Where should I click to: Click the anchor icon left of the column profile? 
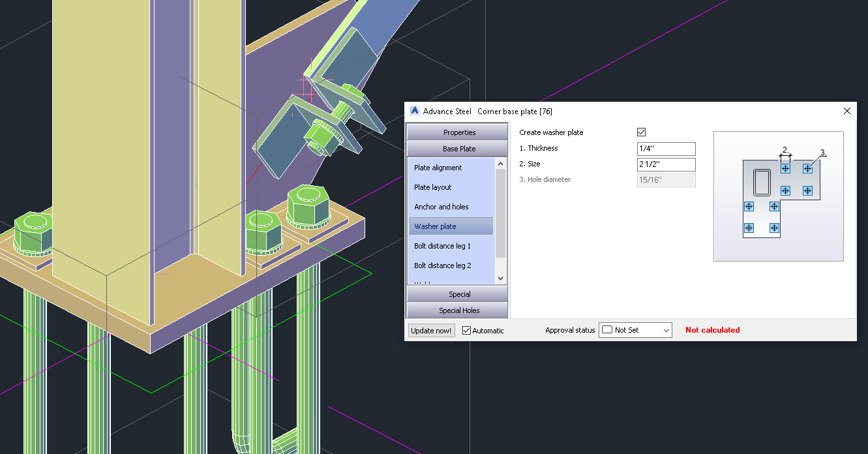[x=748, y=206]
